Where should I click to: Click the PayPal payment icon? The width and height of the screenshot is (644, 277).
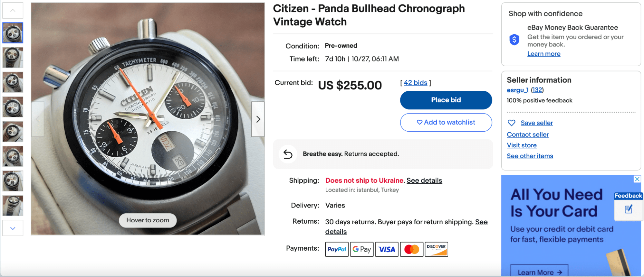click(x=337, y=249)
